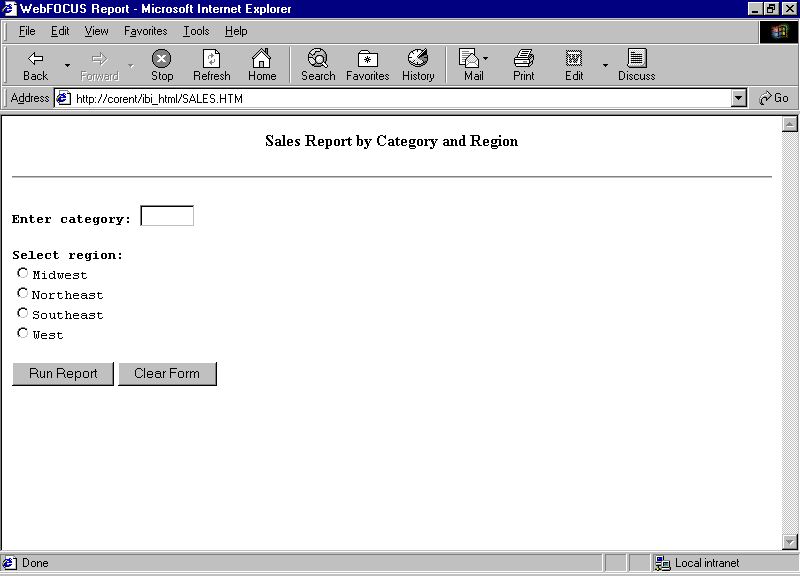Close the Internet Explorer window
This screenshot has width=800, height=576.
789,9
